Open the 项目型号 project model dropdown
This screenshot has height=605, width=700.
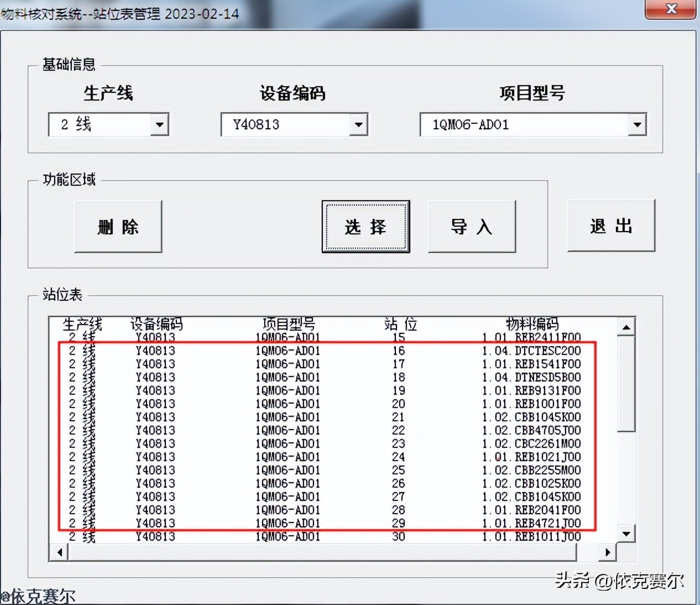coord(637,125)
